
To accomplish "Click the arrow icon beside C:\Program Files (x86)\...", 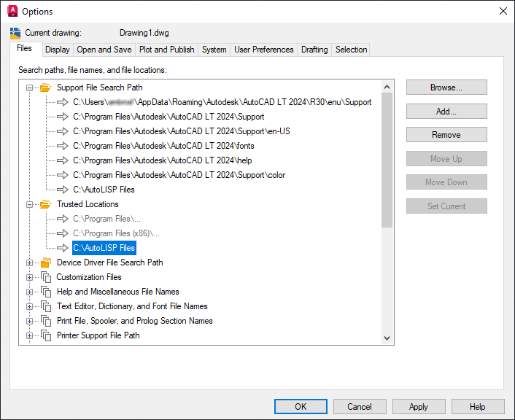I will point(63,233).
